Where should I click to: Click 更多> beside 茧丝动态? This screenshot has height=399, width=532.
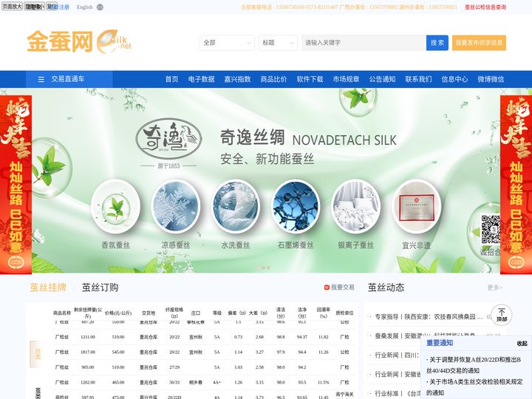tap(494, 287)
